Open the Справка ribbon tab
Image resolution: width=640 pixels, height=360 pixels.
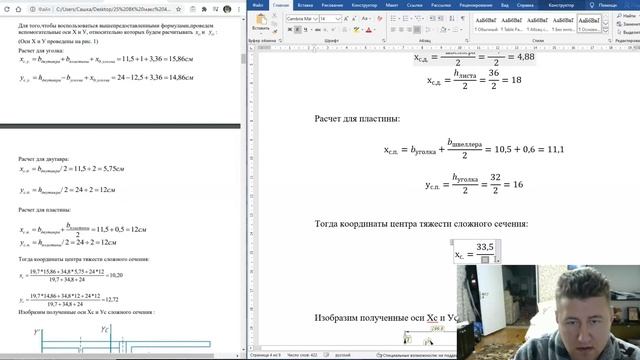click(x=525, y=5)
